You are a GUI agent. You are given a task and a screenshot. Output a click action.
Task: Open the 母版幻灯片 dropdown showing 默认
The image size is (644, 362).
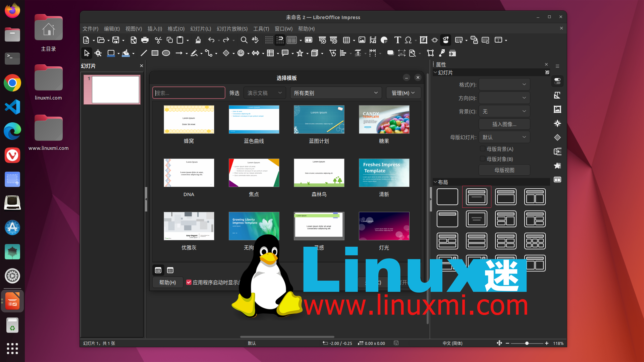coord(504,137)
